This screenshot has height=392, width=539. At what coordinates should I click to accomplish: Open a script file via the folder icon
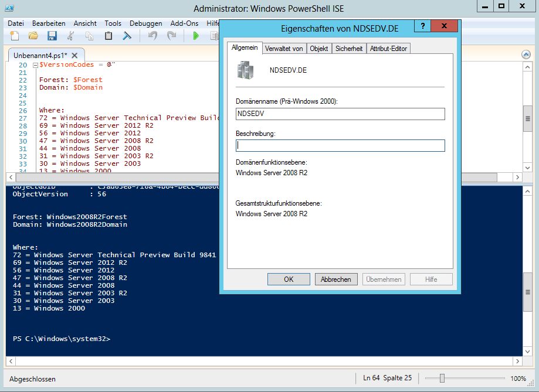[x=33, y=36]
